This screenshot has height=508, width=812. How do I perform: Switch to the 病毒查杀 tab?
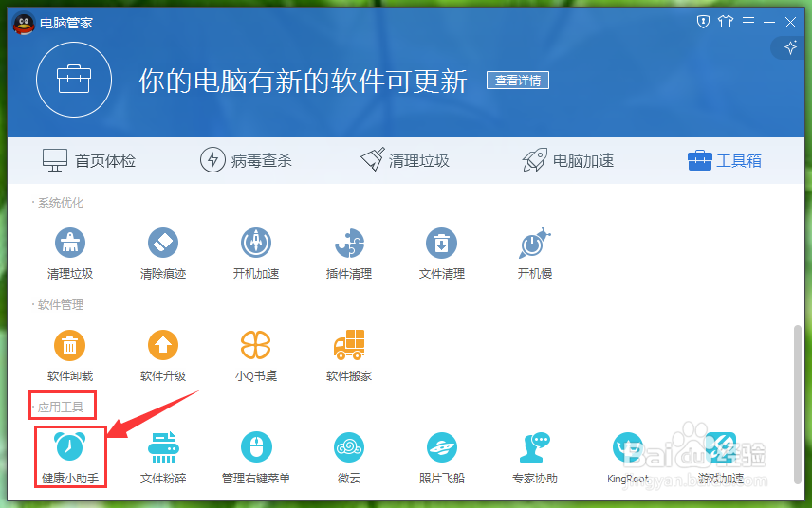pos(246,160)
